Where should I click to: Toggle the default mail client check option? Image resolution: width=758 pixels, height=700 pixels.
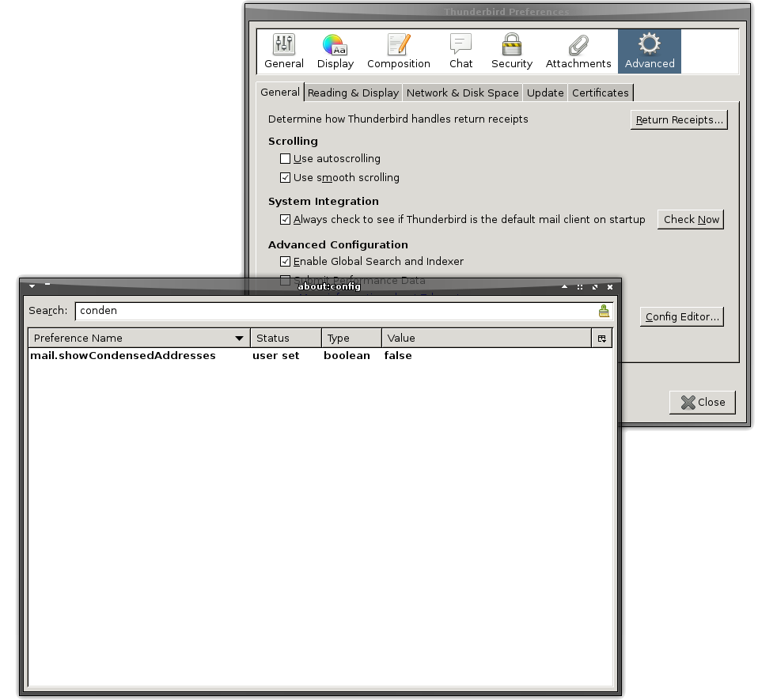pyautogui.click(x=286, y=220)
